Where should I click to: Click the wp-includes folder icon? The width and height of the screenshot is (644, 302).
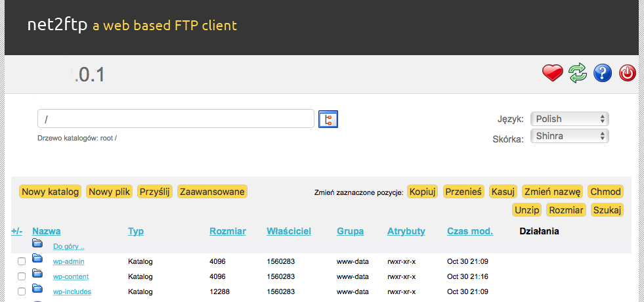click(37, 288)
